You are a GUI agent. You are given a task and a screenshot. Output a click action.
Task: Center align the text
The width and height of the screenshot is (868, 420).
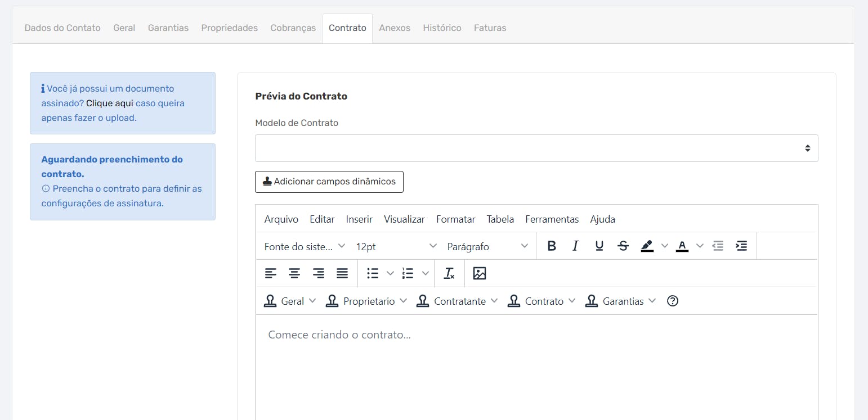(x=294, y=273)
